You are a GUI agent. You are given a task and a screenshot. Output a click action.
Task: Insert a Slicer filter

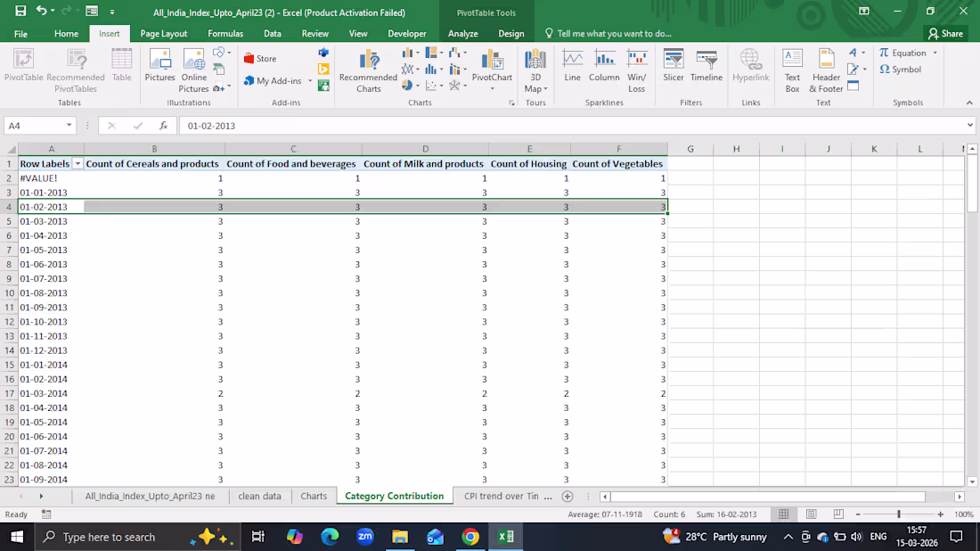coord(674,66)
